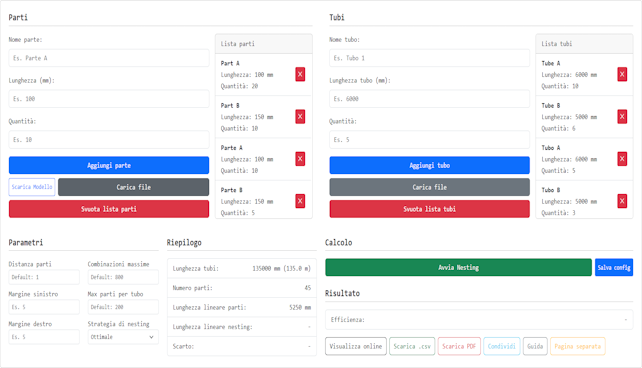
Task: Download results via Scarica .csv
Action: pos(412,346)
